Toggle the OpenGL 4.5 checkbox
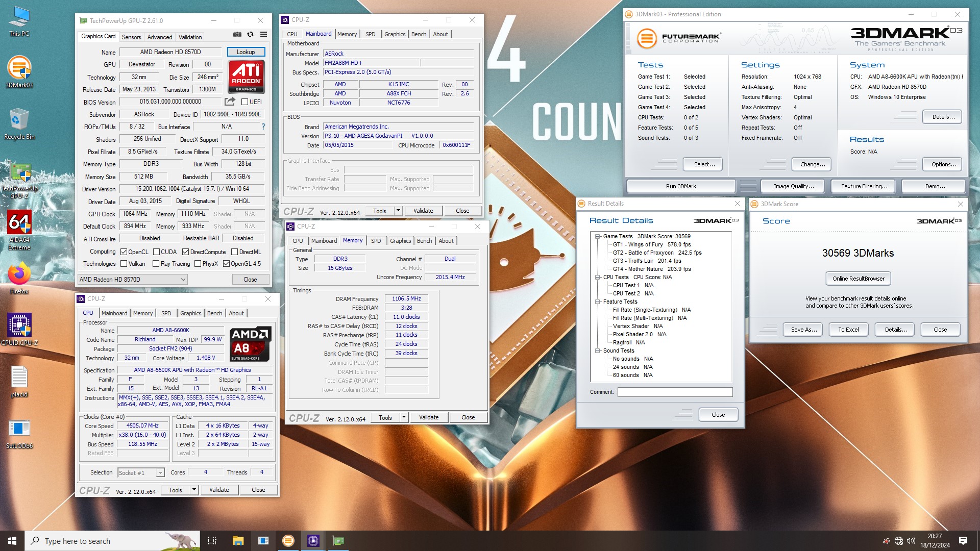 (x=226, y=264)
